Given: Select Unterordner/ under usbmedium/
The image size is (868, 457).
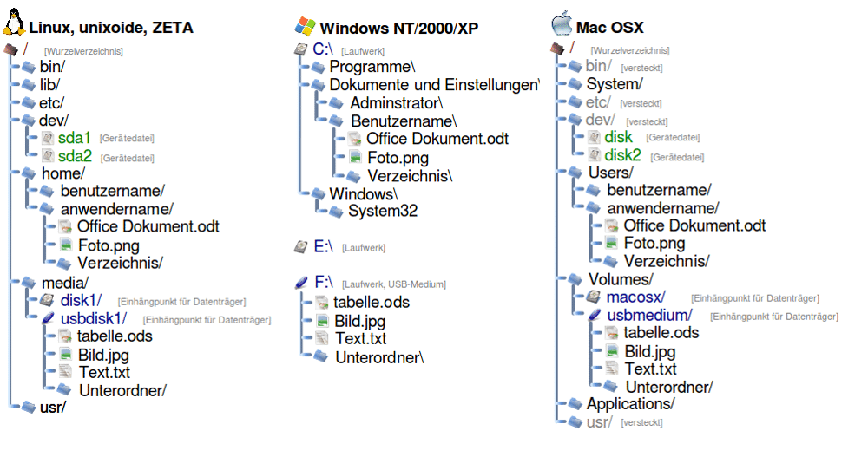Looking at the screenshot, I should (x=669, y=387).
